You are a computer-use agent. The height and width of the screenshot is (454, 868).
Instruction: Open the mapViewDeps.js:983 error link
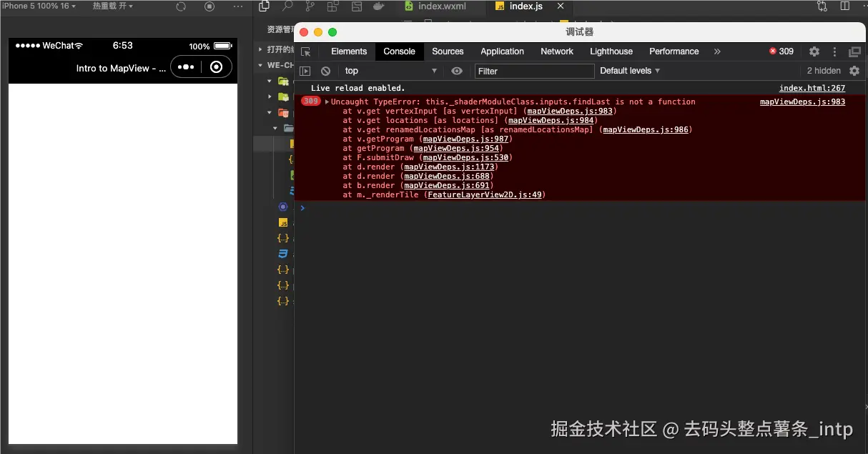coord(802,102)
